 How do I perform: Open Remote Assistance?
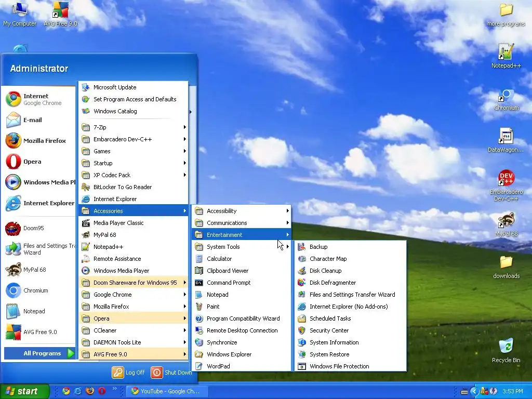click(x=134, y=259)
